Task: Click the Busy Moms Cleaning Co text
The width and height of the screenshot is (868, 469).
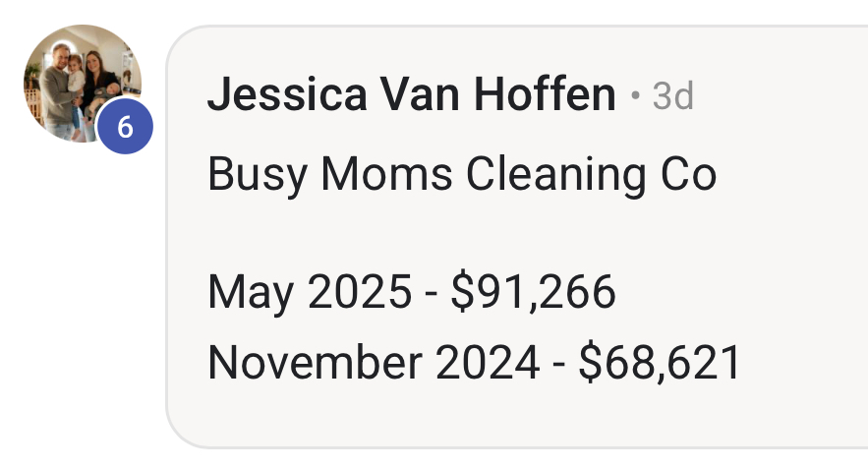Action: click(x=462, y=175)
